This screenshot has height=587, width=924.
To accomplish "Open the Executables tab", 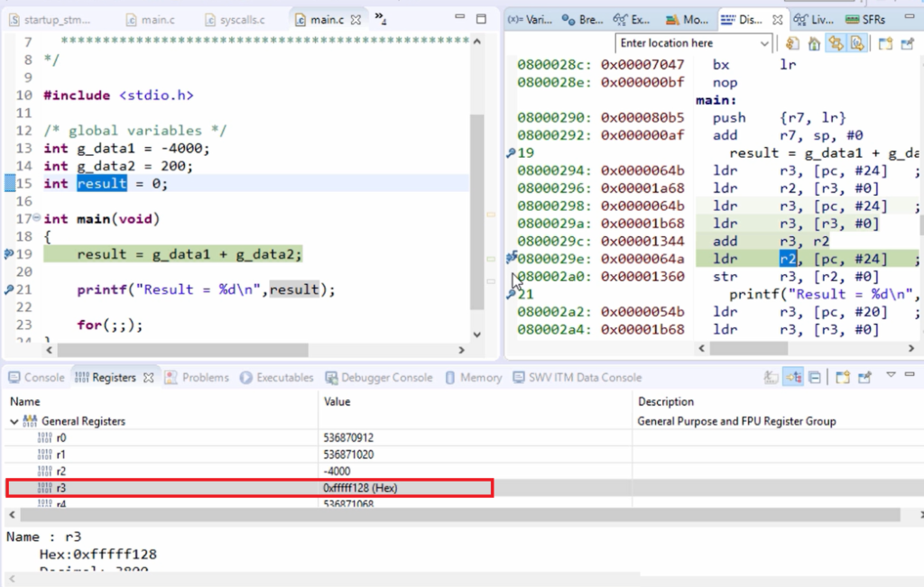I will pyautogui.click(x=276, y=378).
